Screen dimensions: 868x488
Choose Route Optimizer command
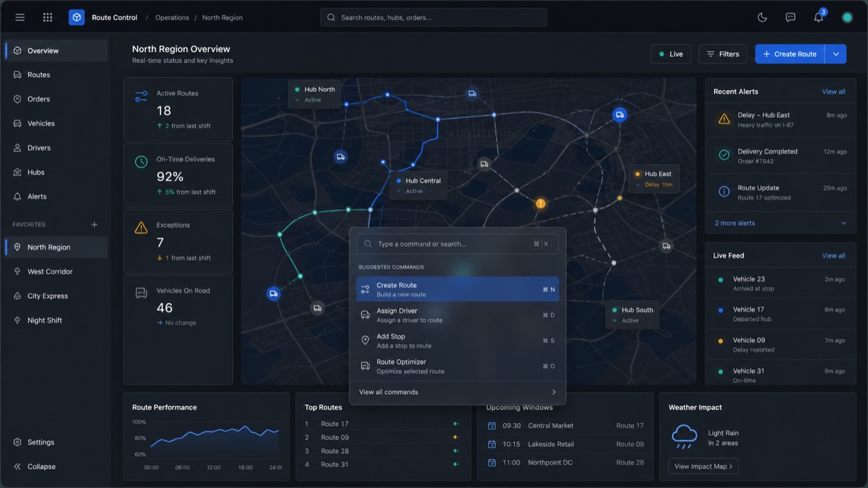click(x=458, y=367)
